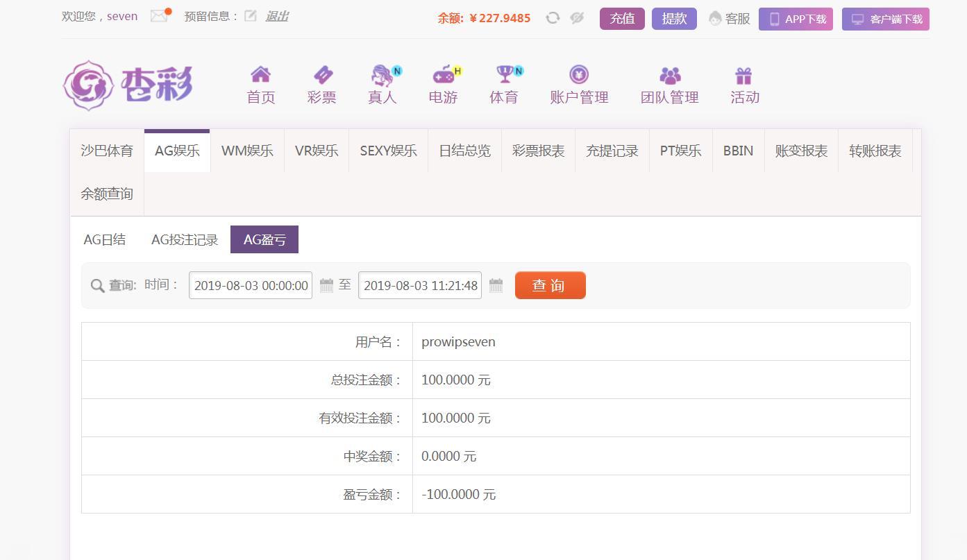Click the 充值 deposit button
The height and width of the screenshot is (560, 967).
622,19
